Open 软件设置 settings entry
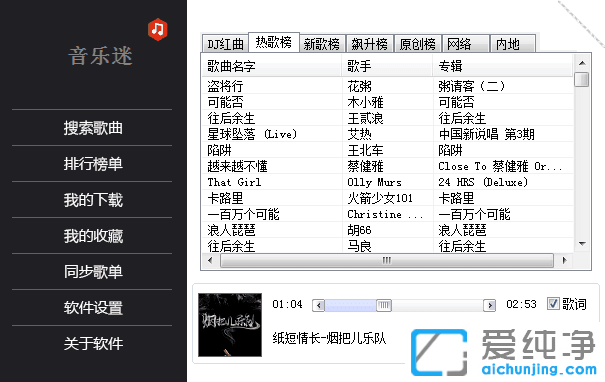Viewport: 605px width, 382px height. [x=93, y=308]
